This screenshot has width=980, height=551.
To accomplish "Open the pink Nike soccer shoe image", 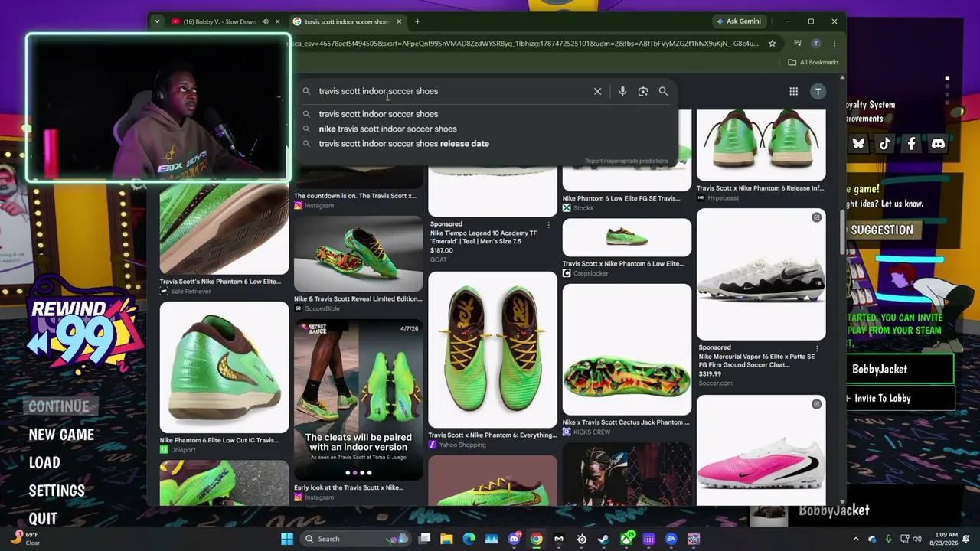I will (x=761, y=450).
